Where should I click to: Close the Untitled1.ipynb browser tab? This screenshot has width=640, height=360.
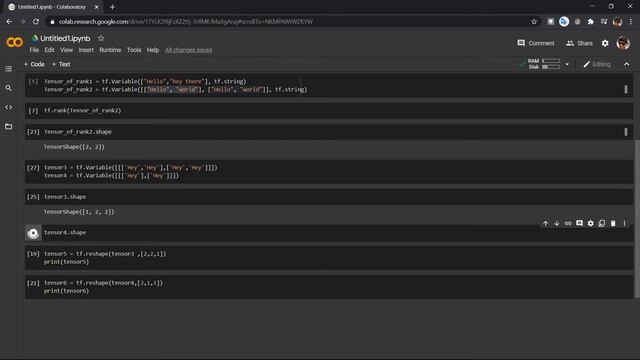click(97, 7)
